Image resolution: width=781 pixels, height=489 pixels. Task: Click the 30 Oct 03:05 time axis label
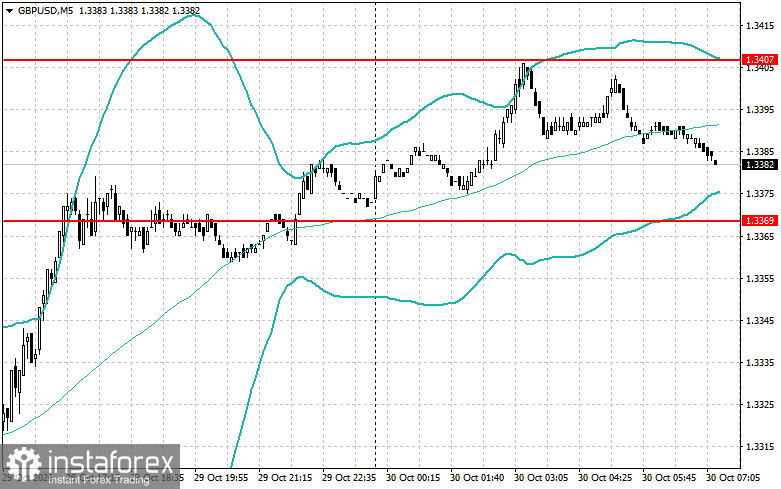point(541,478)
